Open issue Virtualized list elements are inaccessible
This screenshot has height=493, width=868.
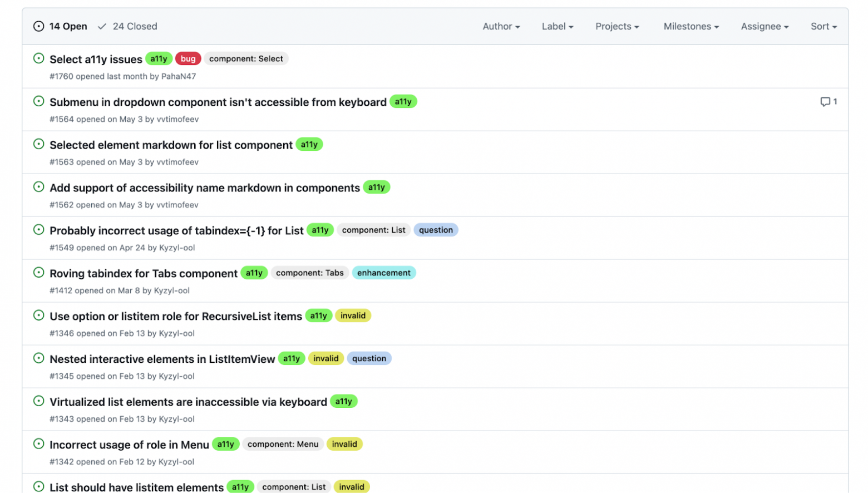click(188, 402)
